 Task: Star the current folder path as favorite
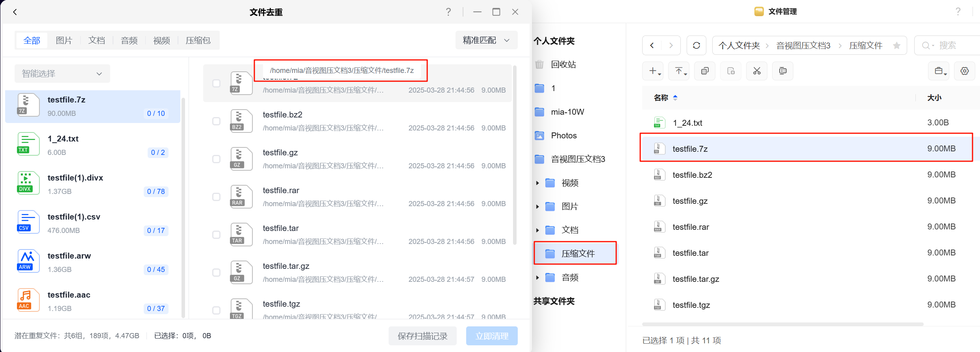(x=897, y=46)
